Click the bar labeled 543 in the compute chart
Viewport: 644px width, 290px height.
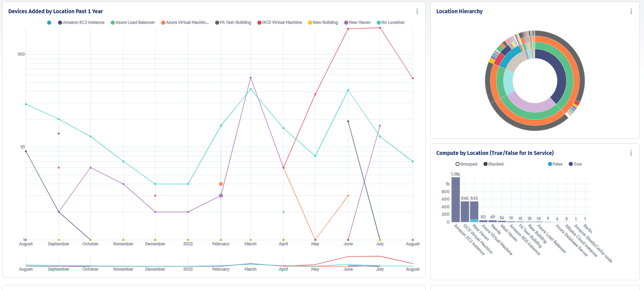474,210
